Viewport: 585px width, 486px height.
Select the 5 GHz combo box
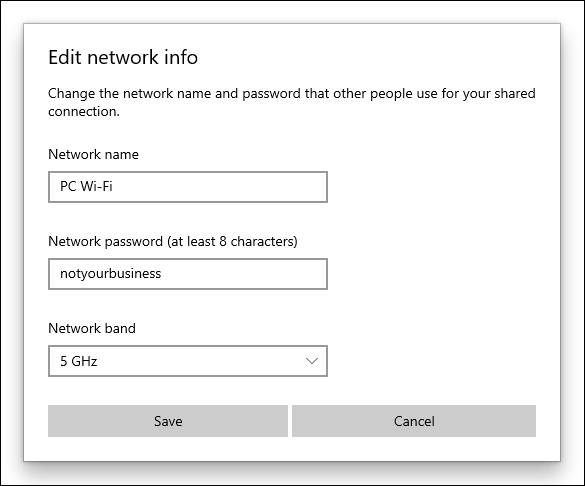(x=188, y=361)
